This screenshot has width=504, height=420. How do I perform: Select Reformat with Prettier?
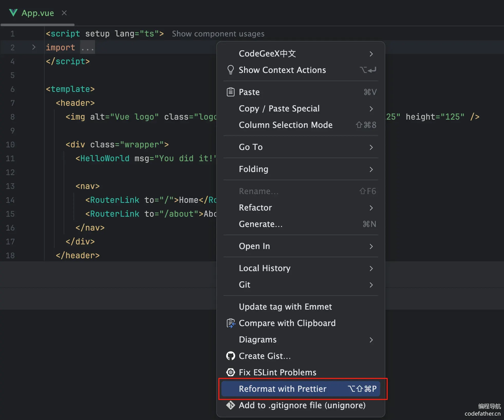pos(301,389)
